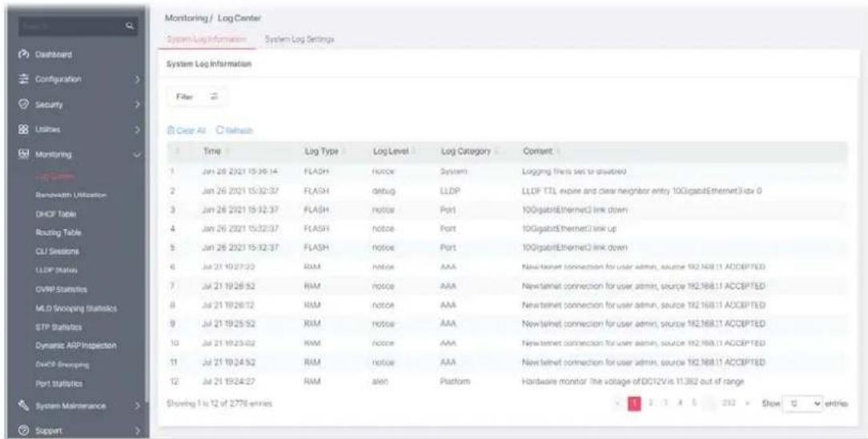
Task: Select the alert log level cell
Action: tap(381, 382)
